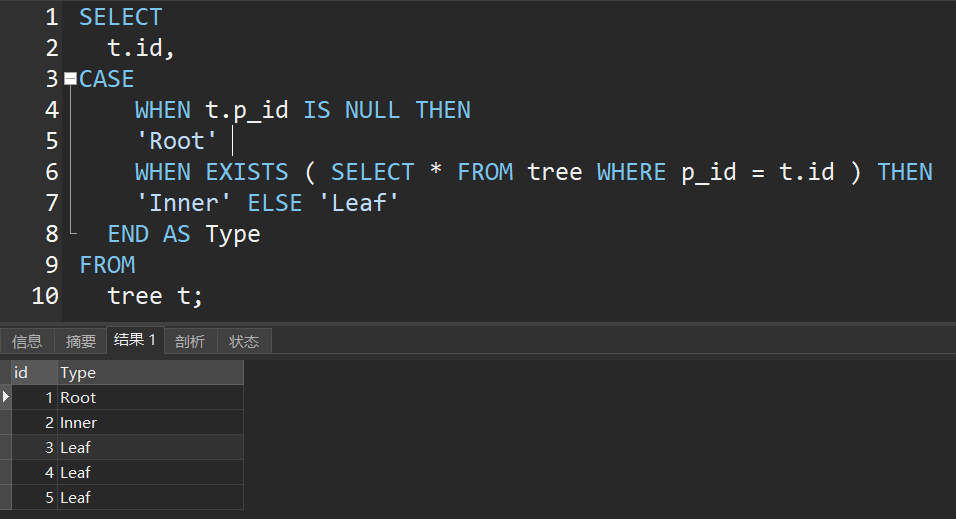Click the Type column header
956x519 pixels.
150,373
